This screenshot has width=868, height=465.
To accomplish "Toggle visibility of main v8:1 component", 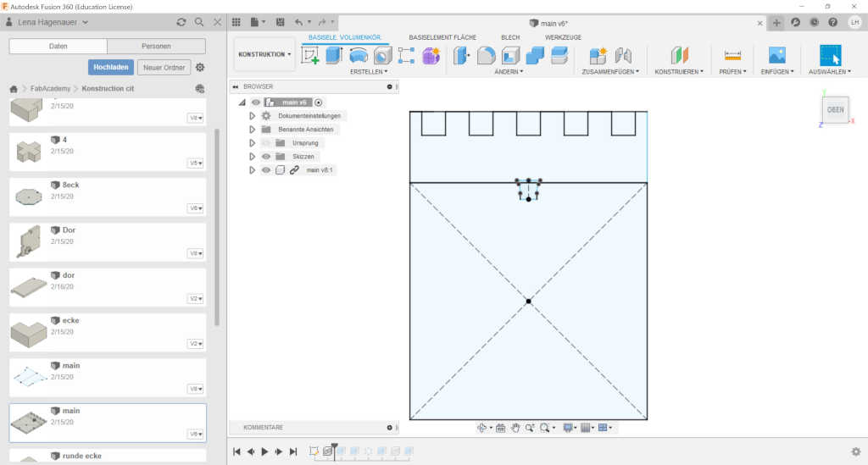I will click(x=266, y=169).
